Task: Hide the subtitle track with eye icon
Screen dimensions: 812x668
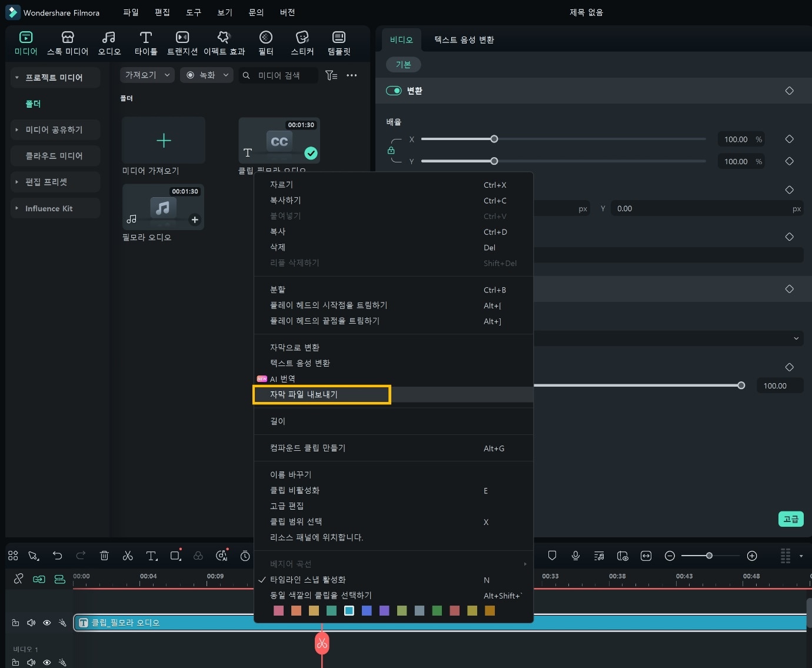Action: 47,623
